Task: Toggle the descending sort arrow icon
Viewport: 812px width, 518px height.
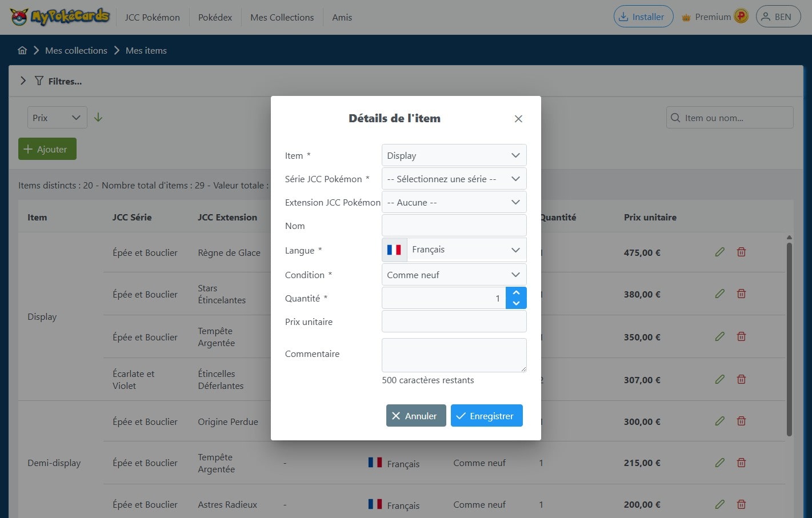Action: coord(98,117)
